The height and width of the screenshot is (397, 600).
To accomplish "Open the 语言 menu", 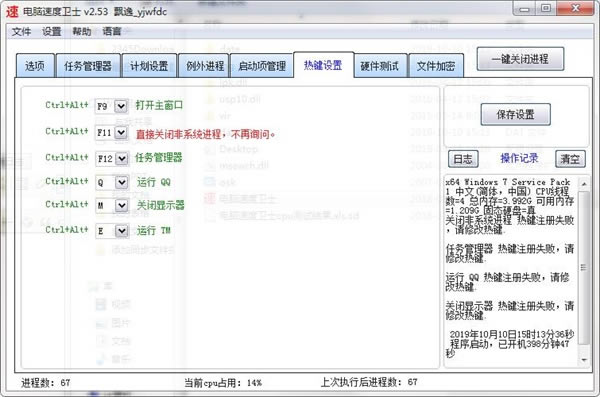I will pyautogui.click(x=112, y=31).
